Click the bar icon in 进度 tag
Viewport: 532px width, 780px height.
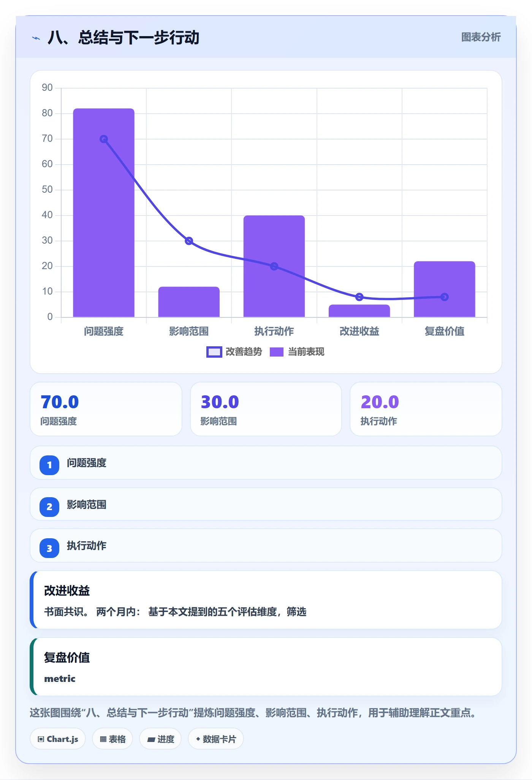coord(151,740)
